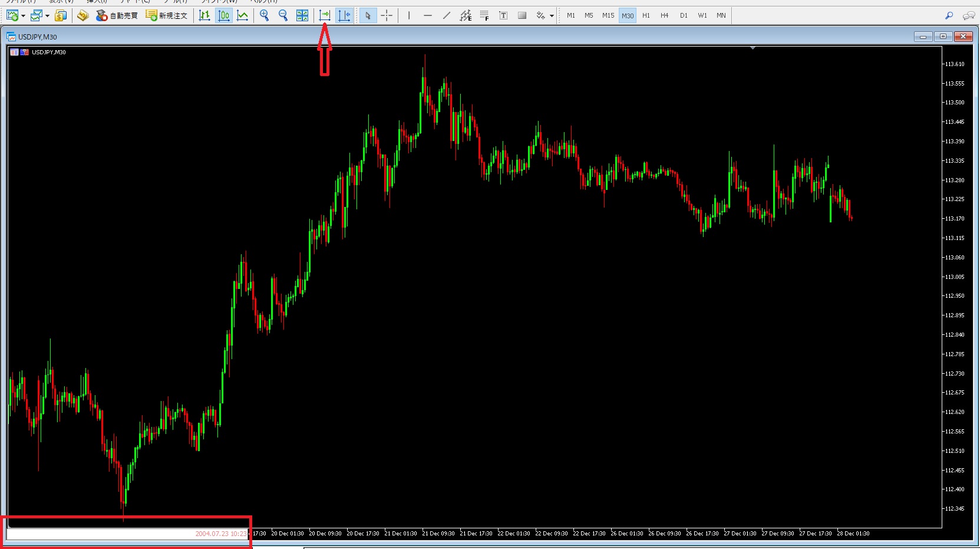Click the 20 Dec 01:30 time label
980x549 pixels.
point(288,534)
